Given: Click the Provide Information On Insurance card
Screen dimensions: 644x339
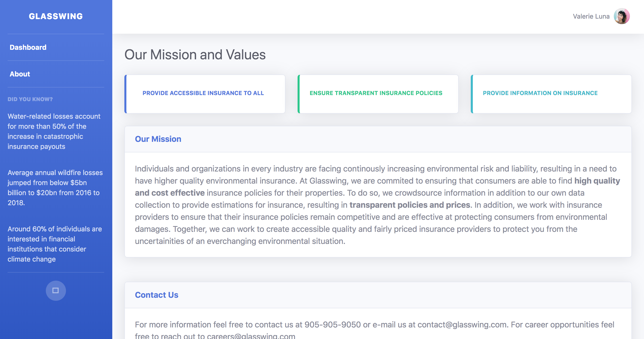Looking at the screenshot, I should point(551,94).
